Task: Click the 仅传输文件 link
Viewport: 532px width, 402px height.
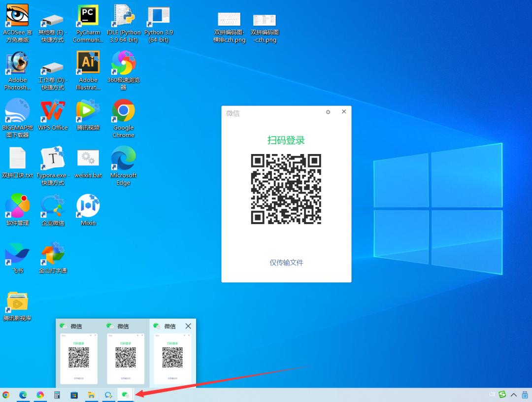Action: pyautogui.click(x=286, y=263)
